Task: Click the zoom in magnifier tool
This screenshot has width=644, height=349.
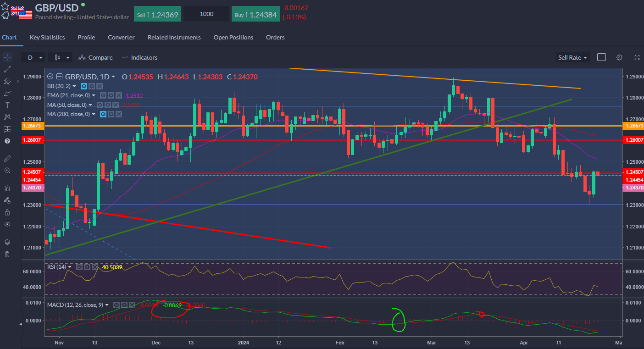Action: [x=7, y=170]
